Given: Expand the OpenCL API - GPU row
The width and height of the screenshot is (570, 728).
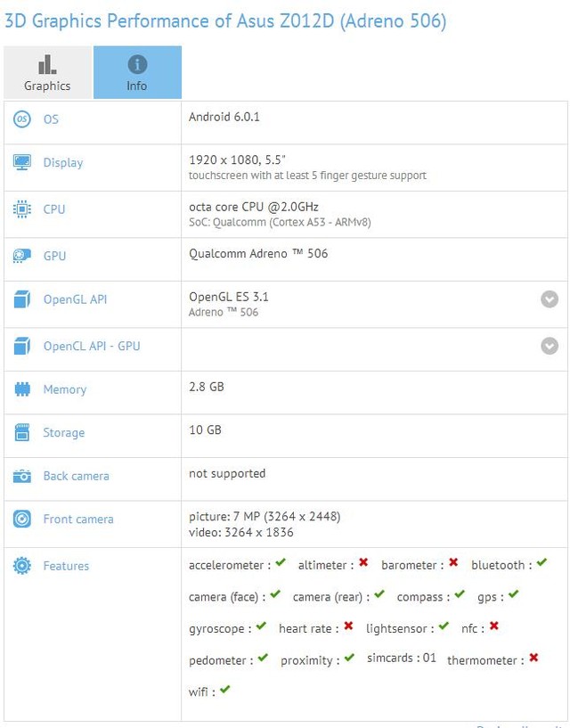Looking at the screenshot, I should click(550, 346).
